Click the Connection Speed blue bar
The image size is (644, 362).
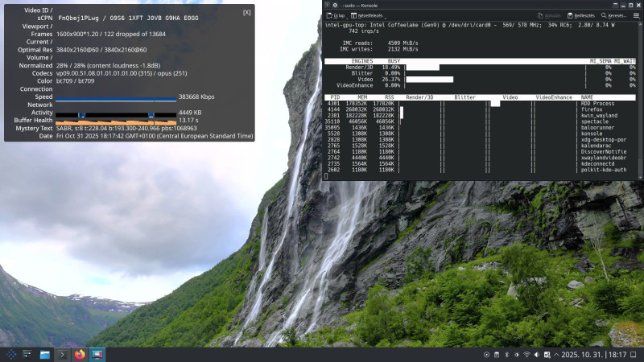tap(116, 99)
